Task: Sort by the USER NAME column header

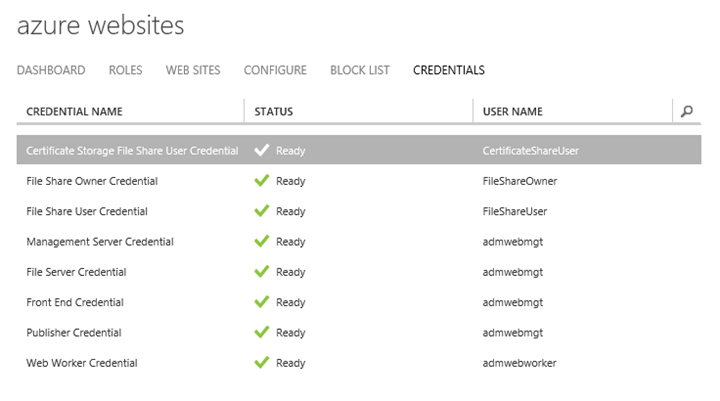Action: pos(512,112)
